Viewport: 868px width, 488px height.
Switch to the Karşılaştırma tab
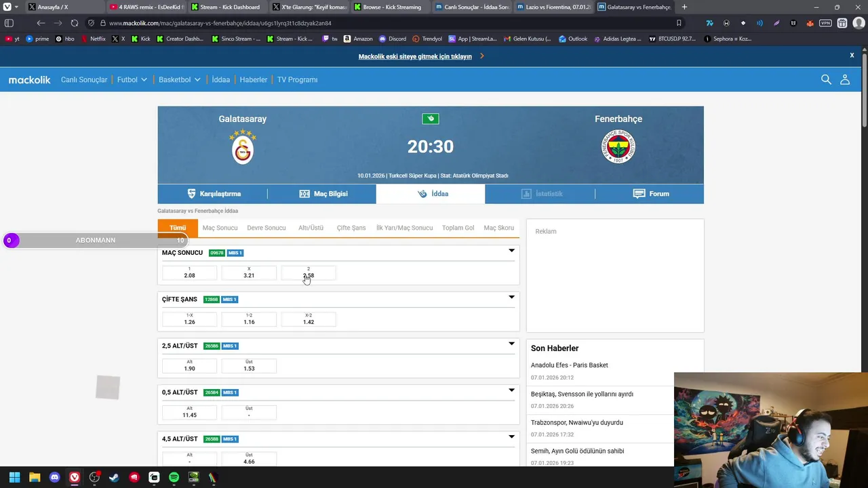click(212, 194)
